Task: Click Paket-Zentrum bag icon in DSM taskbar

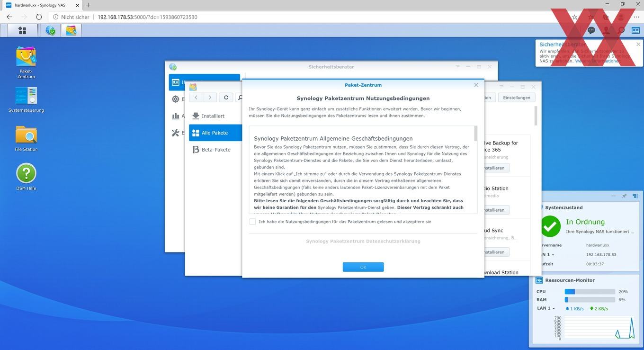Action: coord(71,30)
